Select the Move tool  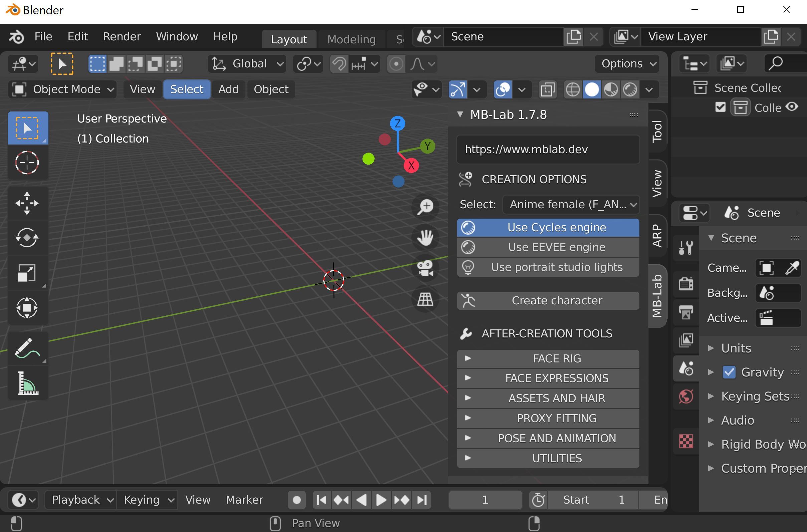[27, 203]
